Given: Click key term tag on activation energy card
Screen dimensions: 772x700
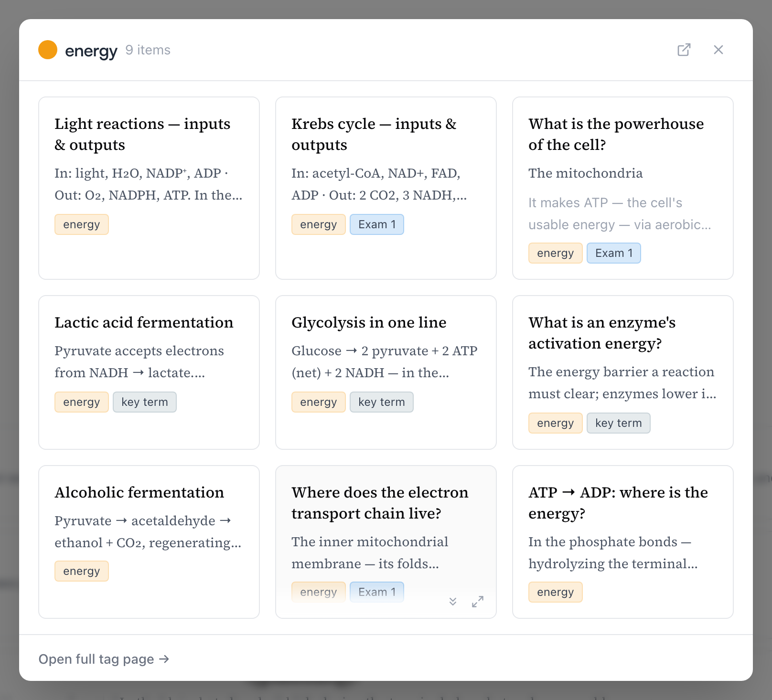Looking at the screenshot, I should click(619, 423).
